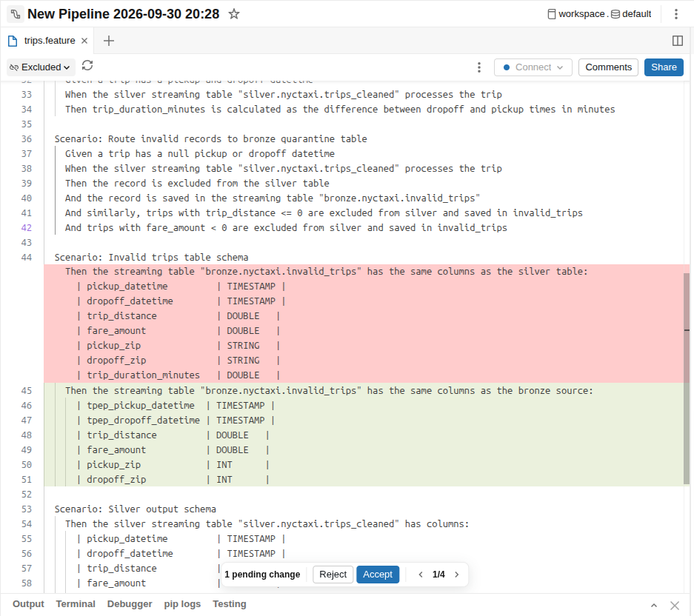This screenshot has height=616, width=694.
Task: Reject the pending change
Action: (333, 575)
